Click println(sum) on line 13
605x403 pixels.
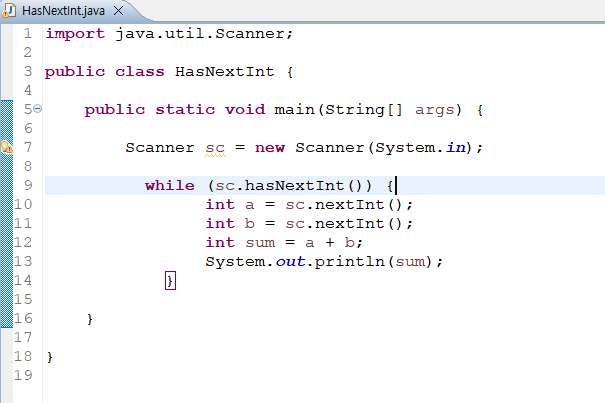[x=373, y=262]
